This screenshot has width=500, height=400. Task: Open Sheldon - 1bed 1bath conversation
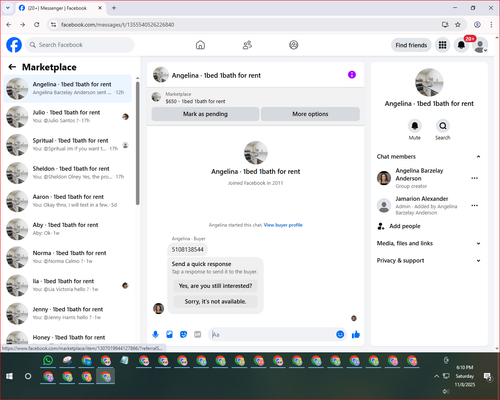click(68, 173)
